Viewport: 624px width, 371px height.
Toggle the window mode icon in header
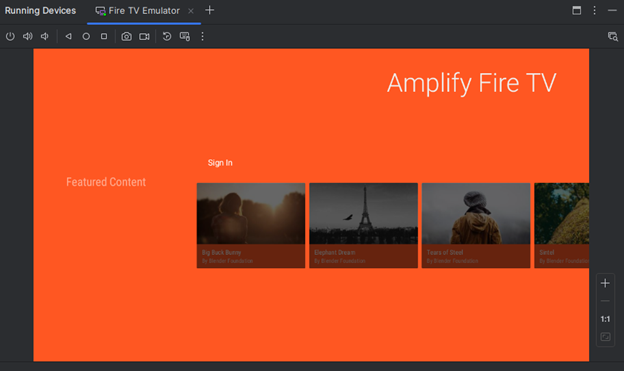(x=577, y=11)
